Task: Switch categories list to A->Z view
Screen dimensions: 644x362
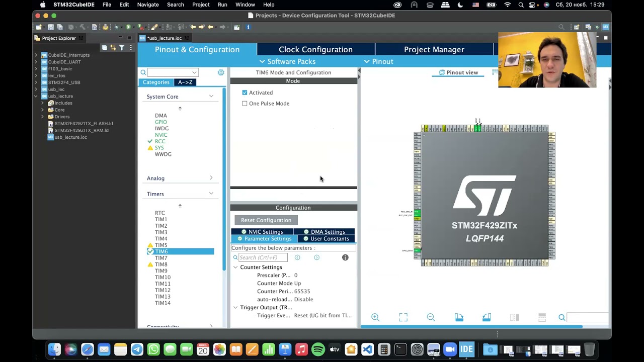Action: click(185, 82)
